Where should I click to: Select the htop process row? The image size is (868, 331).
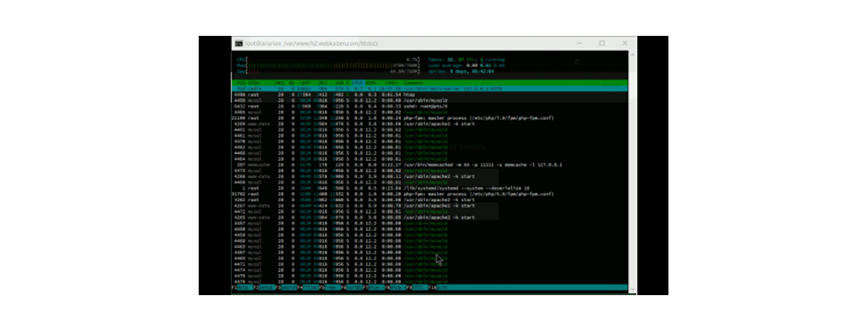430,95
